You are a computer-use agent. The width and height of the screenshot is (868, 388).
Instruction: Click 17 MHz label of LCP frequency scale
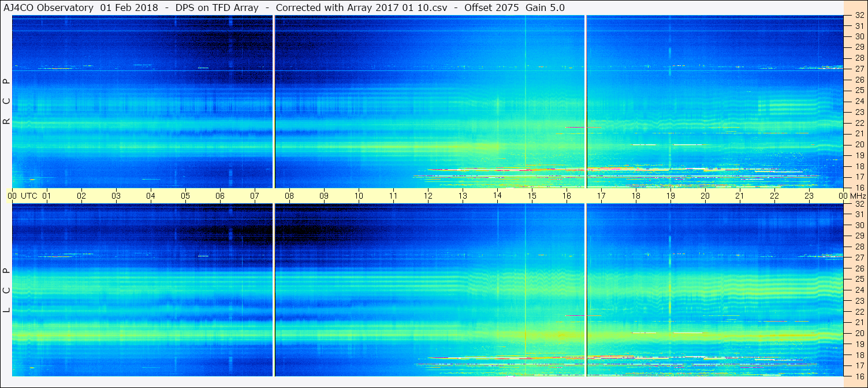pos(859,365)
